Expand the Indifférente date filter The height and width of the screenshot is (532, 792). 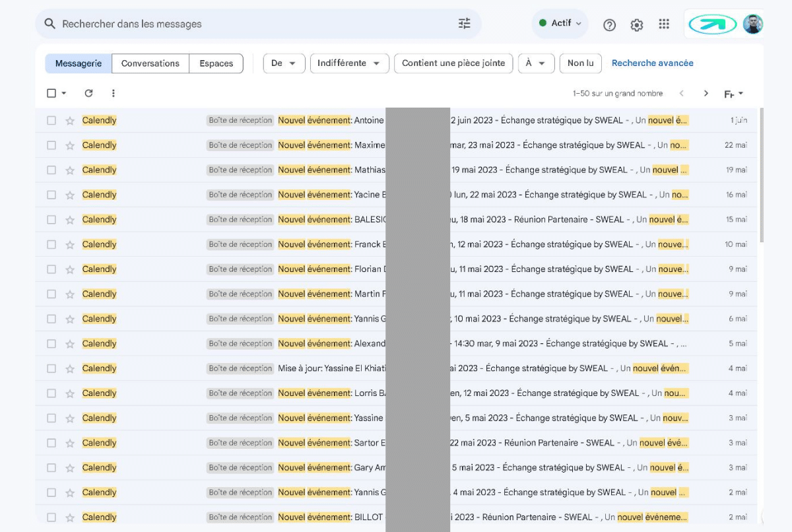coord(348,63)
